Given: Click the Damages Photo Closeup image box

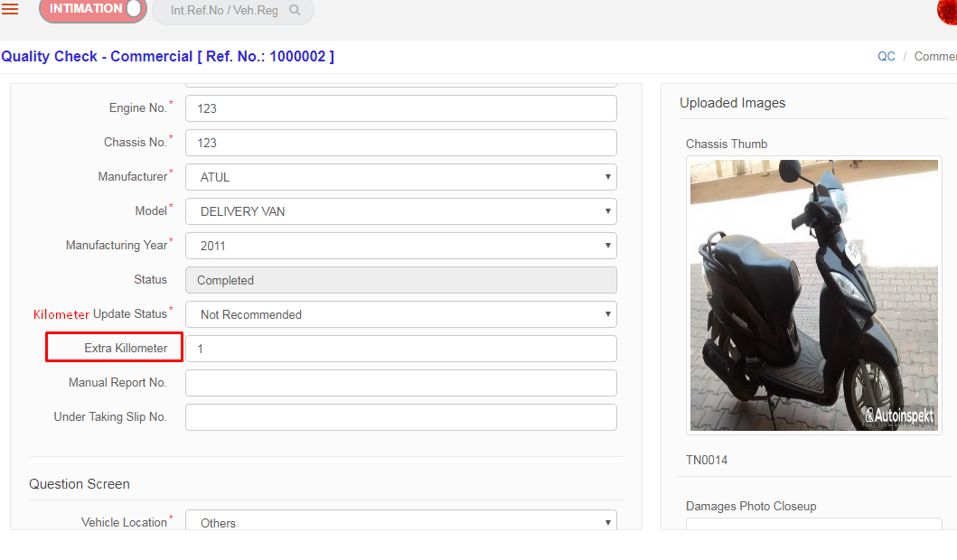Looking at the screenshot, I should [813, 524].
